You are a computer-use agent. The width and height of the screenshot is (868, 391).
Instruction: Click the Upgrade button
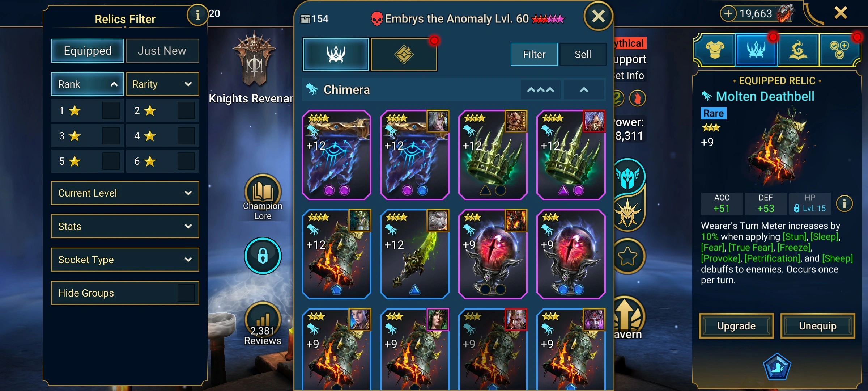(736, 326)
